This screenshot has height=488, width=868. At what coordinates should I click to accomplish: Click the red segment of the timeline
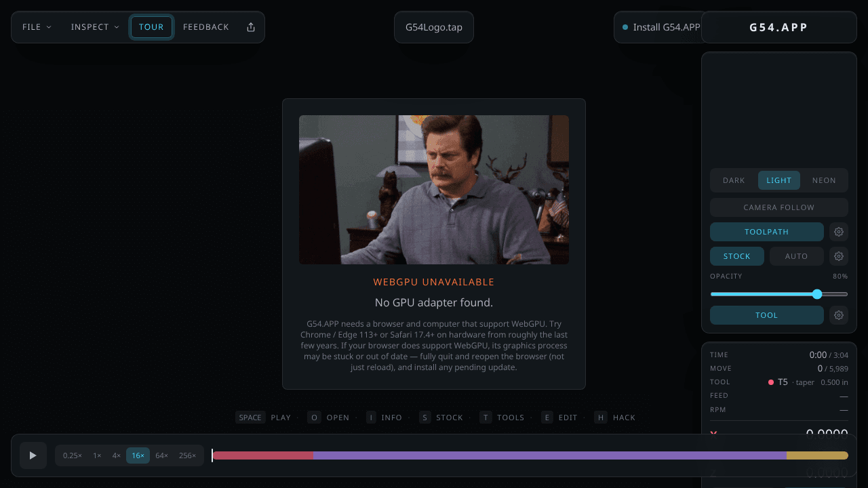(262, 455)
